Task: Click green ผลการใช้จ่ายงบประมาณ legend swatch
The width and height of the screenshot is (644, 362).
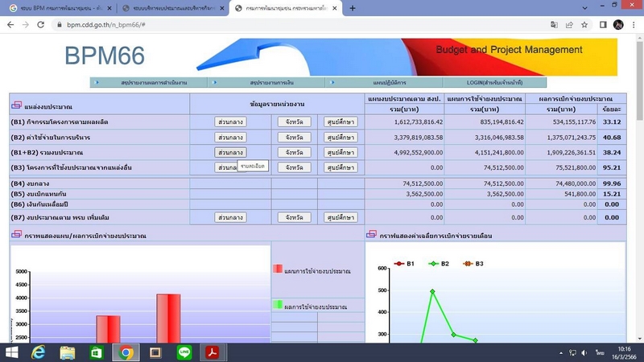Action: pos(278,305)
